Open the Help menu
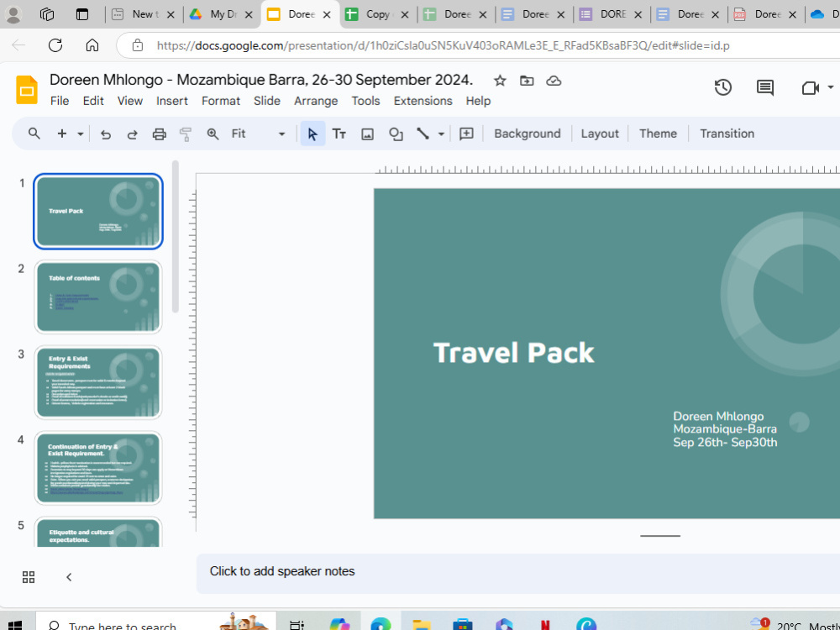 (x=479, y=101)
